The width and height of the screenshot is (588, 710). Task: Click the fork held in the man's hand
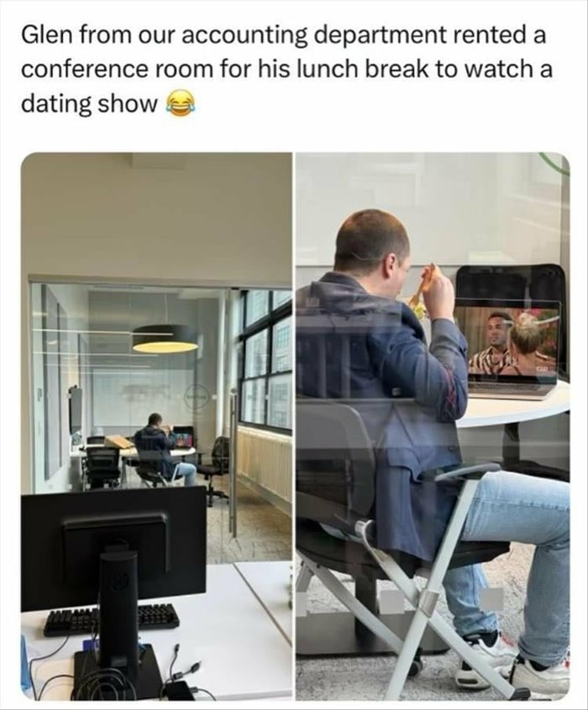click(423, 287)
